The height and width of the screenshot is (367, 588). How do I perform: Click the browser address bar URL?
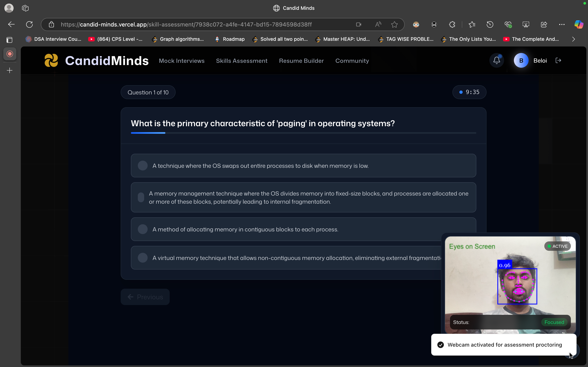click(186, 24)
